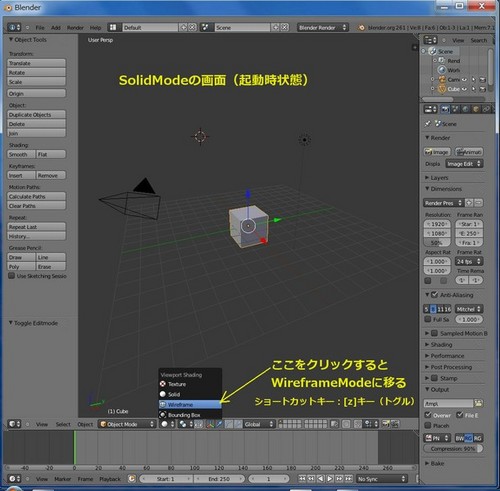This screenshot has height=491, width=500.
Task: Delete the current scene with X icon
Action: tap(284, 27)
